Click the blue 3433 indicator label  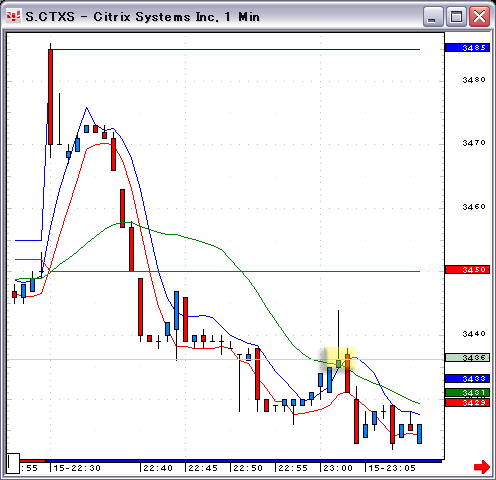[467, 378]
